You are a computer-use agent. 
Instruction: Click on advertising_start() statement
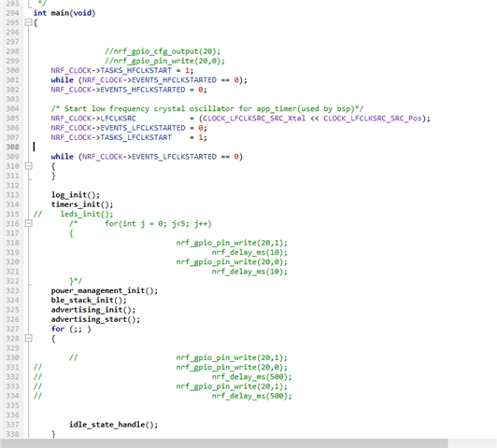click(95, 319)
